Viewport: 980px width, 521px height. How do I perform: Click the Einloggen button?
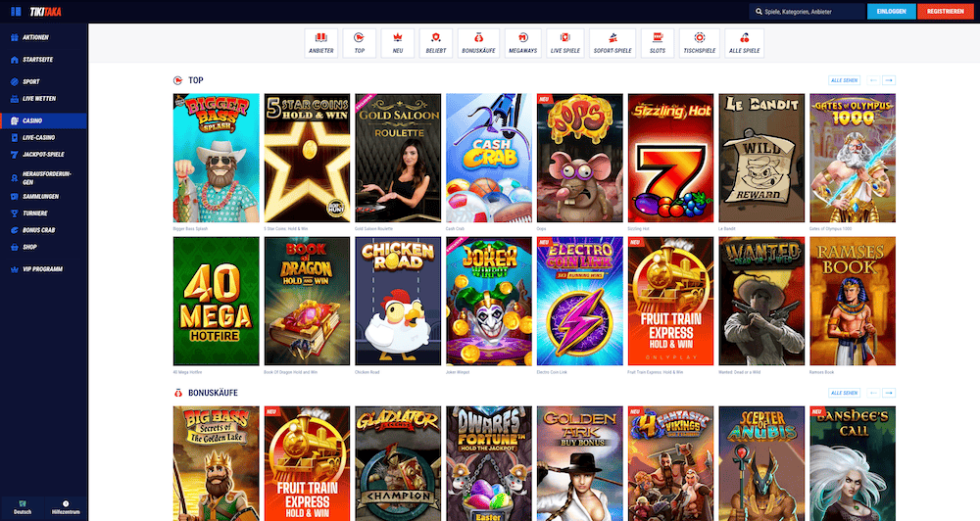tap(891, 11)
